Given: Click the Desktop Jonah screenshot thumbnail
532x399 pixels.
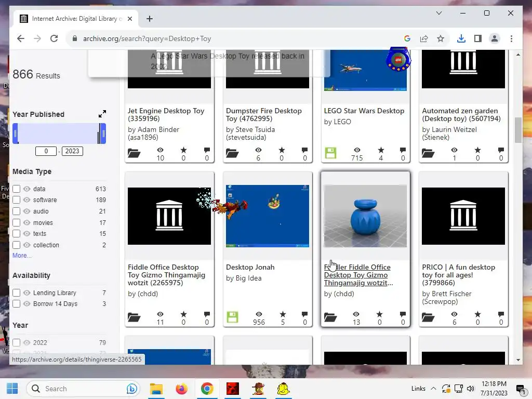Looking at the screenshot, I should [268, 216].
